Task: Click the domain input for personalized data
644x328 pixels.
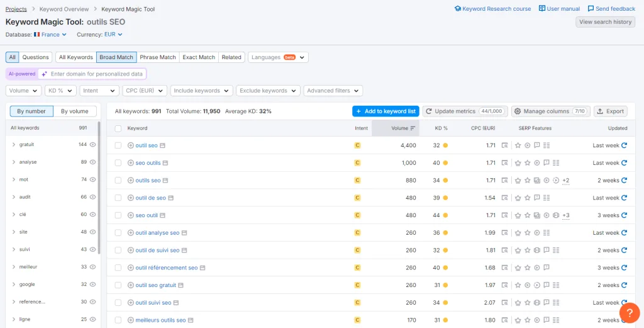Action: [92, 74]
